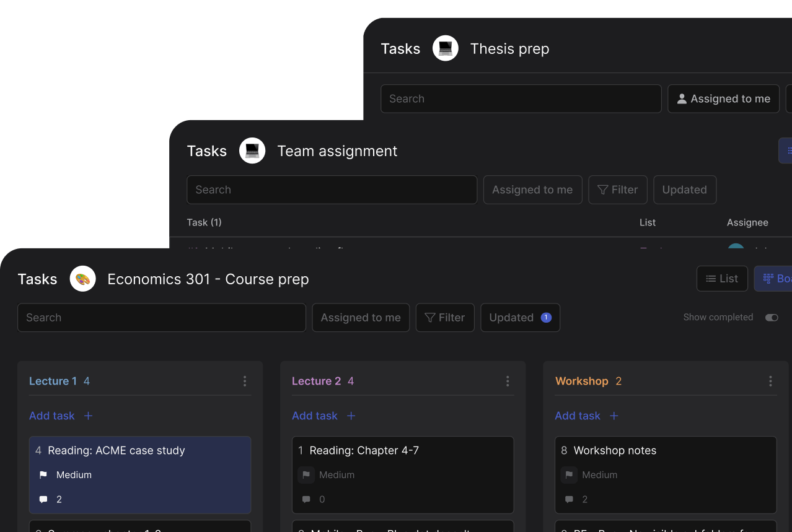Click Assigned to me in Economics 301 window

click(361, 317)
